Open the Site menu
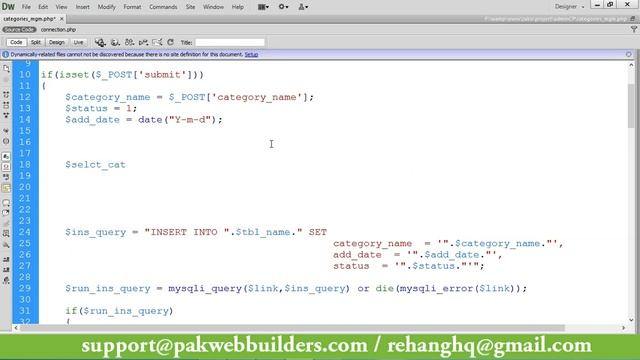This screenshot has height=360, width=640. [190, 7]
